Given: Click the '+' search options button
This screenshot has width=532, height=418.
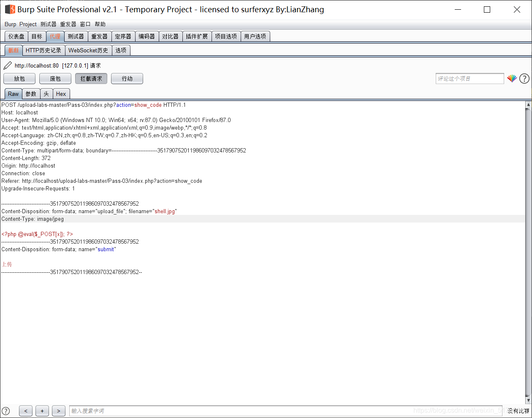Looking at the screenshot, I should click(x=42, y=411).
